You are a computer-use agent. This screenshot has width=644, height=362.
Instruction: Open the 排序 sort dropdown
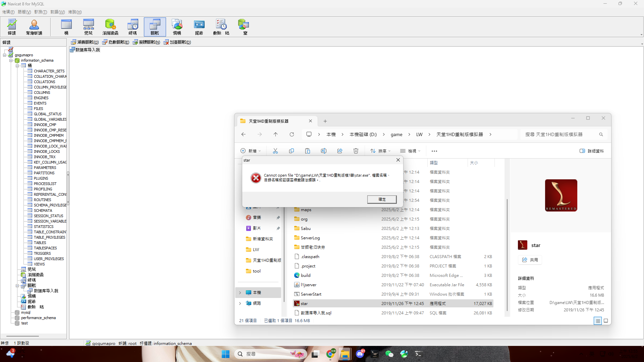coord(380,151)
